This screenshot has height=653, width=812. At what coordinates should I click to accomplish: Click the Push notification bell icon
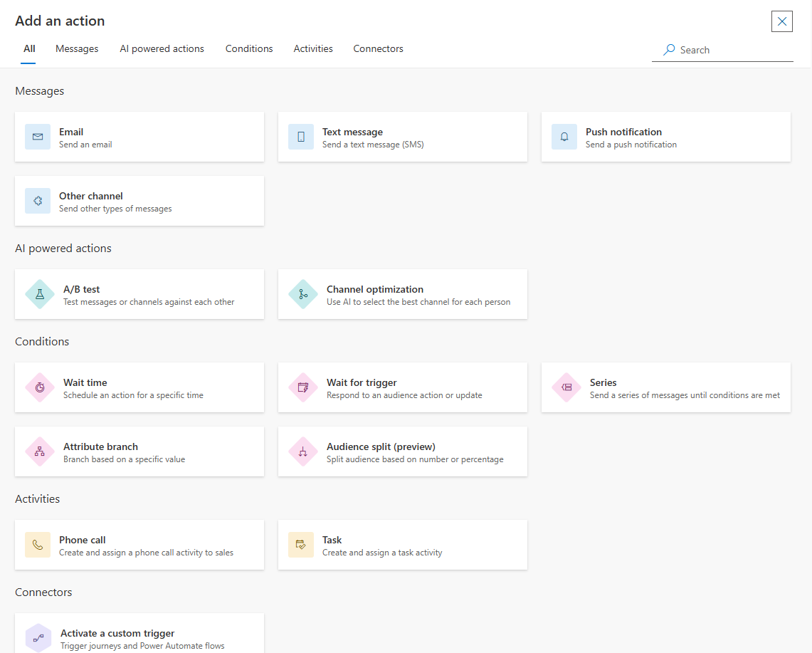(x=564, y=137)
